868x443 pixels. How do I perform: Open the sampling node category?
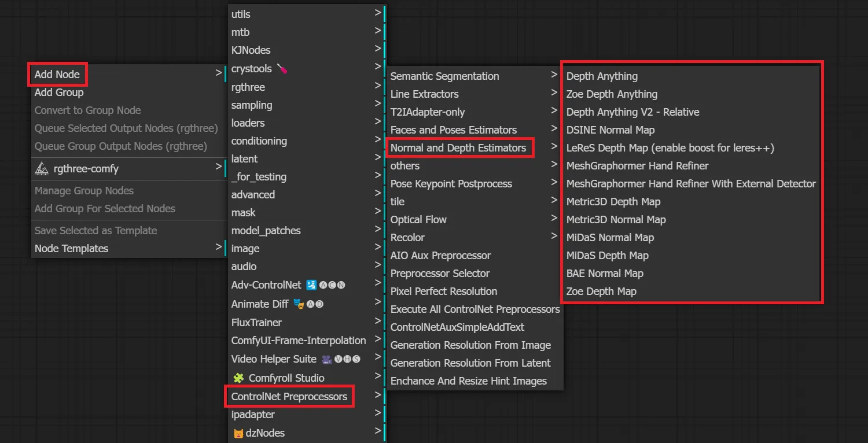pos(307,105)
